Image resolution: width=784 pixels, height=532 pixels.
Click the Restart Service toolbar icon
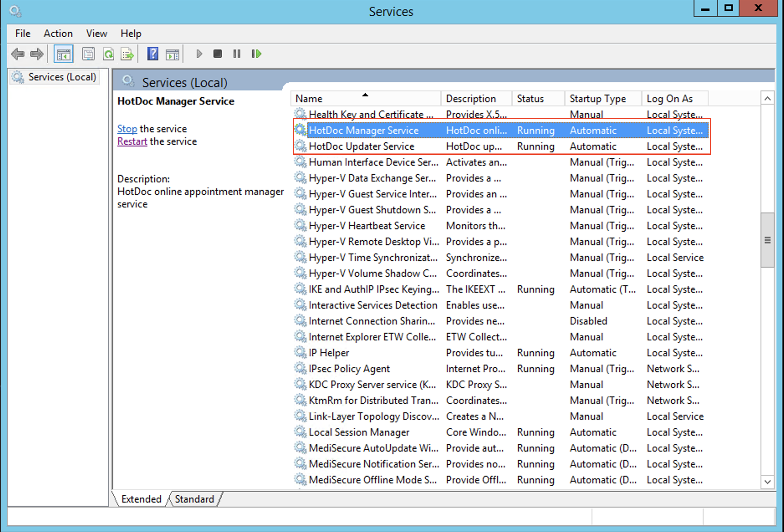tap(256, 54)
